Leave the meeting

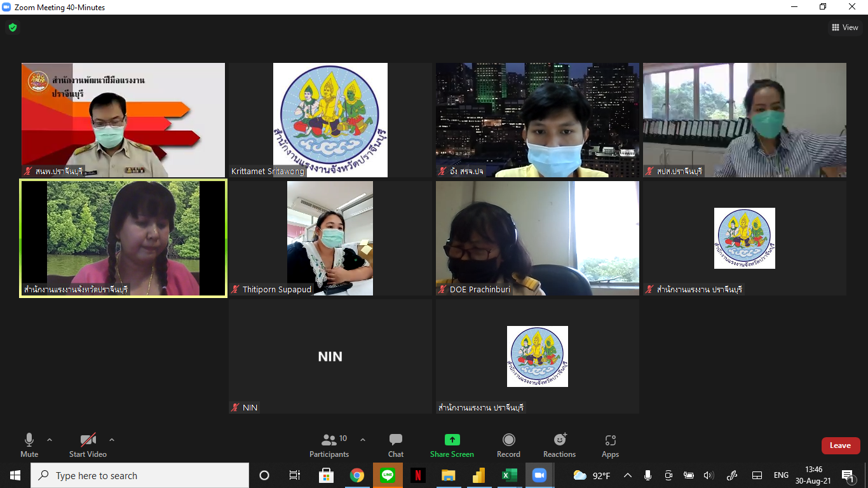pos(840,445)
